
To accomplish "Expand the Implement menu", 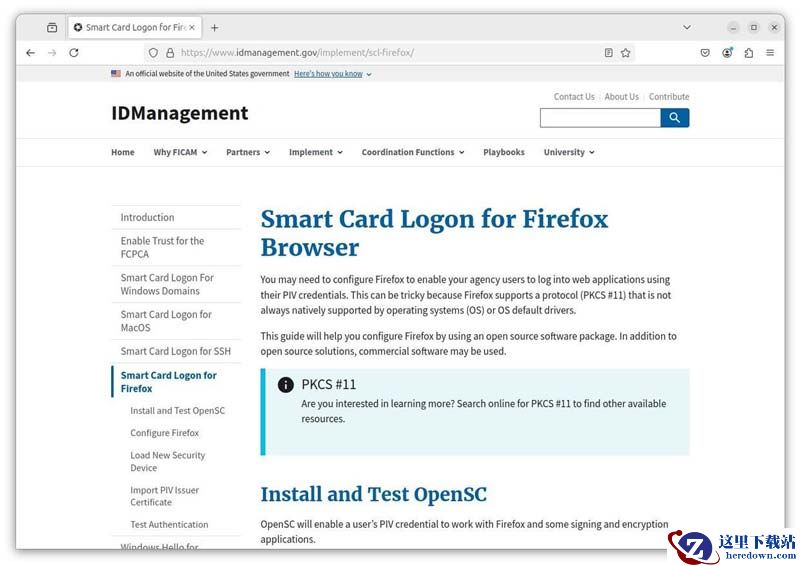I will click(x=316, y=152).
